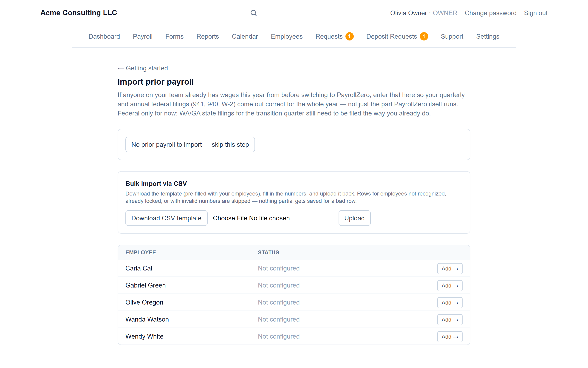Click Olivia Owner user name
588x368 pixels.
tap(408, 13)
